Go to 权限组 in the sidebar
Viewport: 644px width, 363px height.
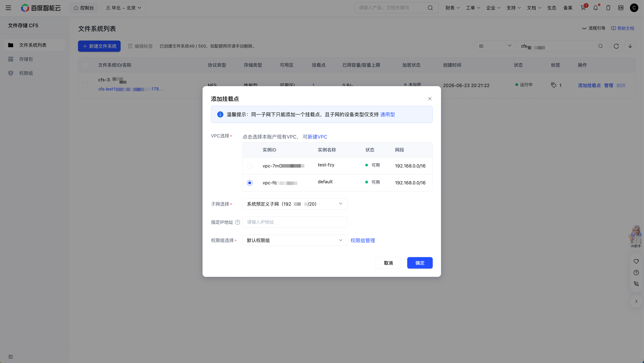click(26, 73)
